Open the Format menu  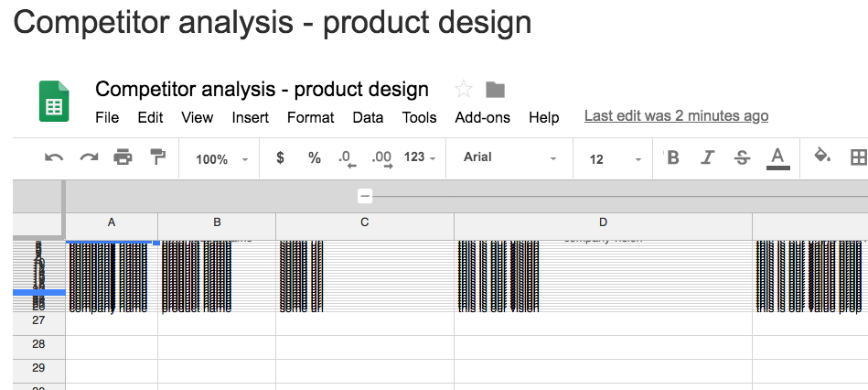point(311,117)
